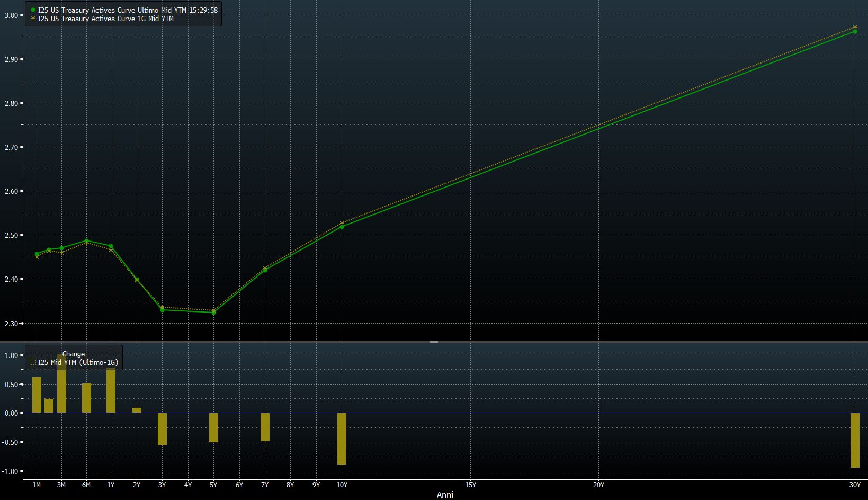Click the '0.00' change axis value
This screenshot has width=868, height=500.
click(x=11, y=413)
